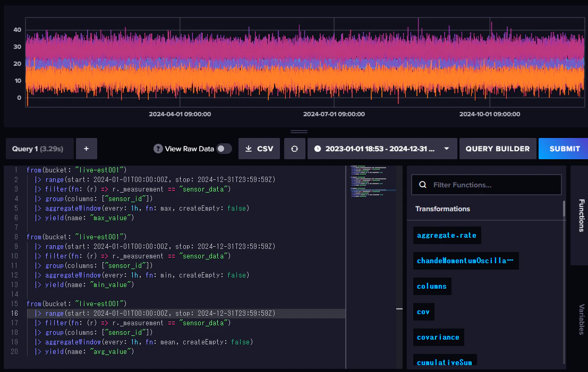Click the 2024-10-01 09:00:00 axis label
Image resolution: width=588 pixels, height=372 pixels.
pyautogui.click(x=490, y=114)
